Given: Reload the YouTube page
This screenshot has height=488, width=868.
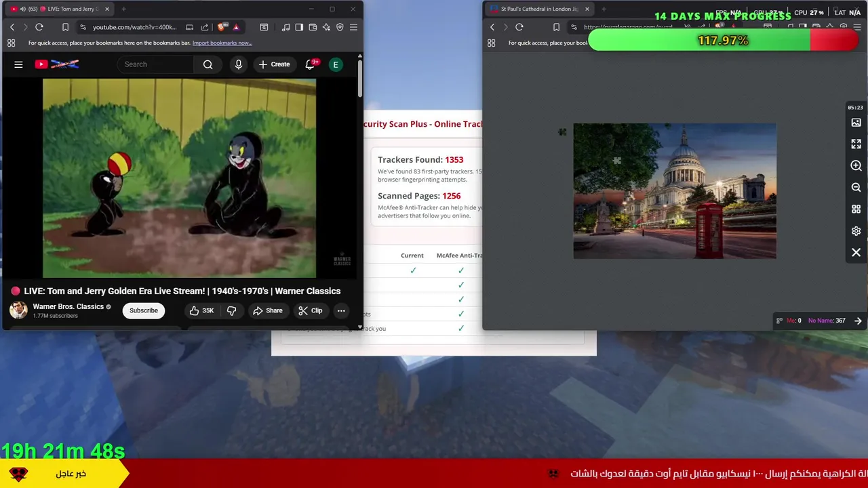Looking at the screenshot, I should 39,27.
